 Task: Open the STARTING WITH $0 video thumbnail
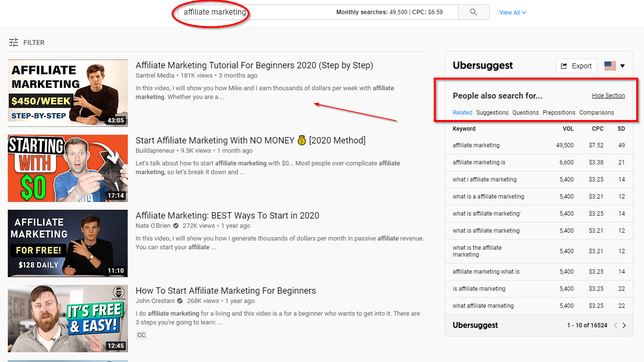tap(68, 168)
